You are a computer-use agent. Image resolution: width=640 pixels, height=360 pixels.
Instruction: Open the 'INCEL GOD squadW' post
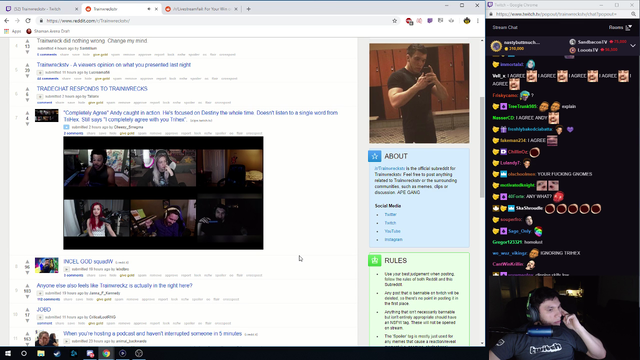(88, 262)
